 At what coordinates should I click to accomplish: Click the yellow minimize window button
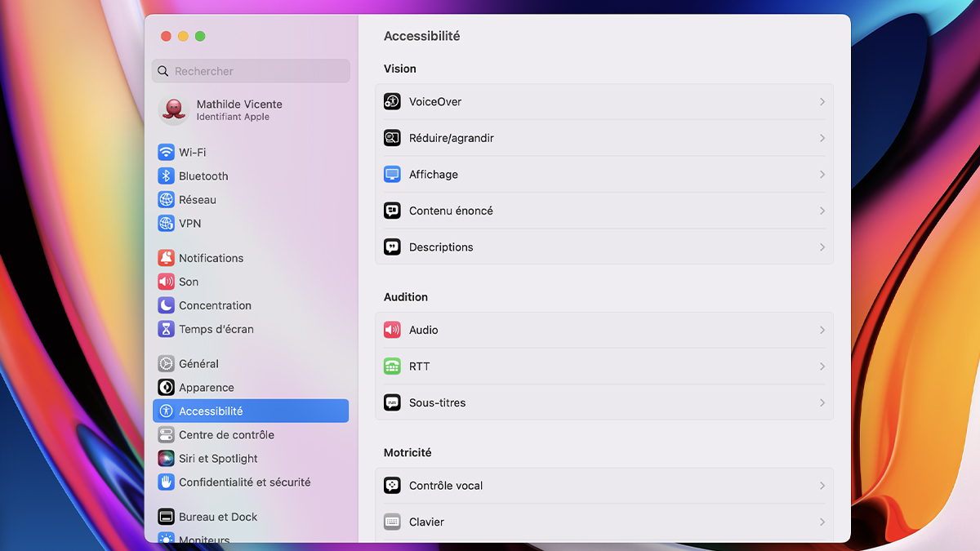tap(183, 36)
